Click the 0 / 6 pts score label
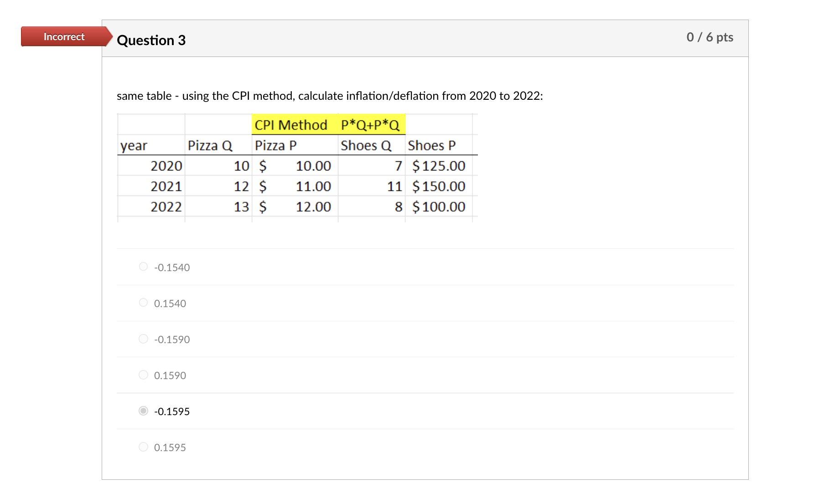This screenshot has width=840, height=504. pyautogui.click(x=710, y=37)
